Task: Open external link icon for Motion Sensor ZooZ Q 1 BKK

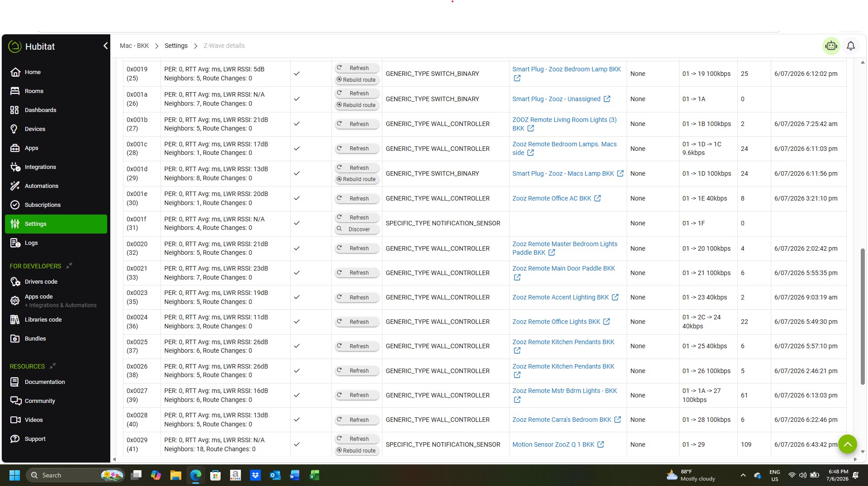Action: click(601, 444)
